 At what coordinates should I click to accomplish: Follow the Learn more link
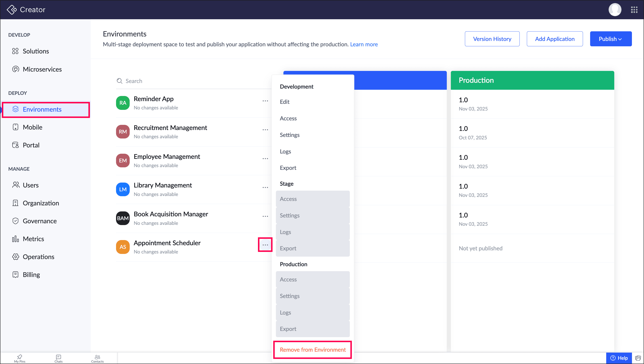click(364, 44)
